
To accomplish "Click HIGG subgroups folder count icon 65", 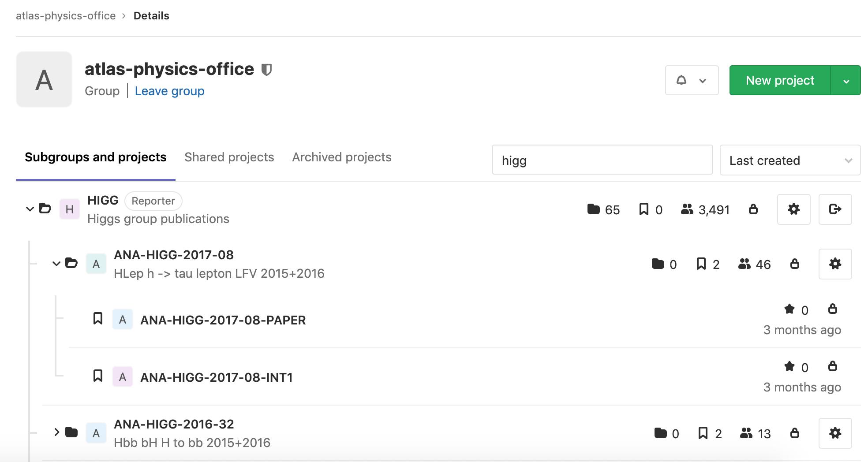I will [594, 209].
